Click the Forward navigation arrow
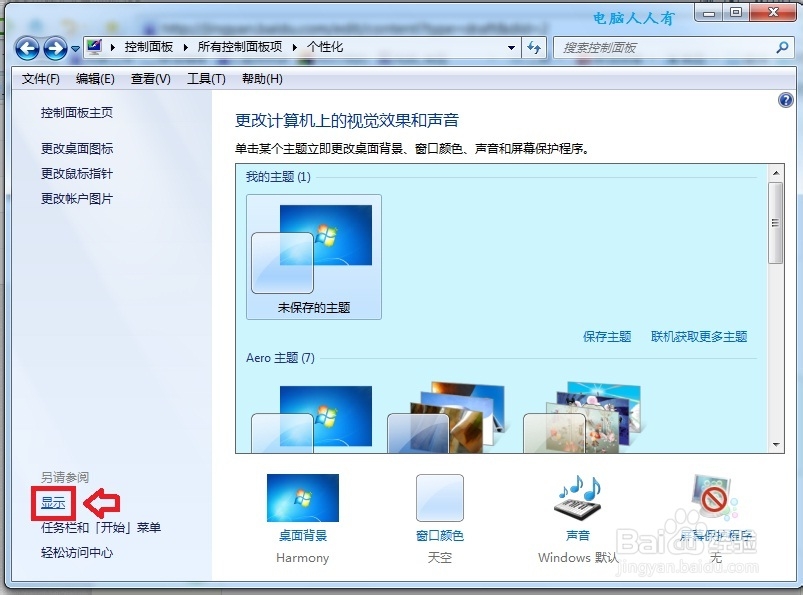 coord(51,47)
